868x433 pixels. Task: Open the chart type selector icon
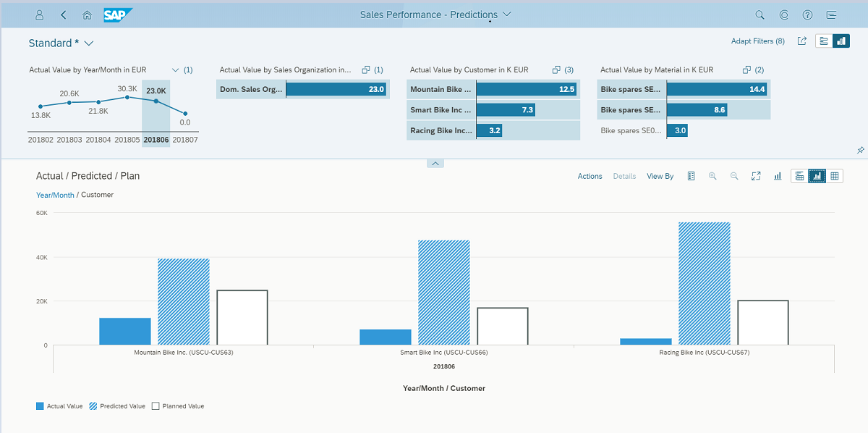coord(778,176)
